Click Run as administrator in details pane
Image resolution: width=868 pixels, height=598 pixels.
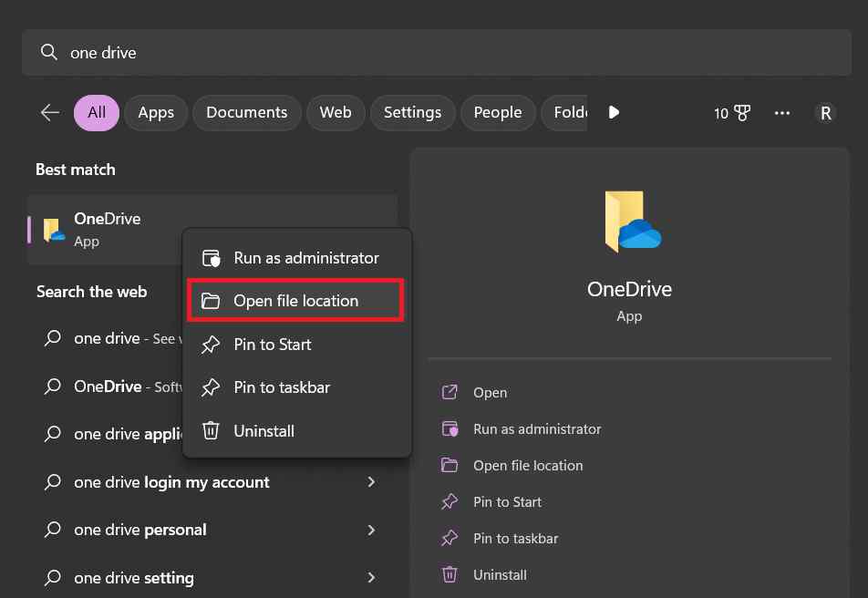(537, 429)
